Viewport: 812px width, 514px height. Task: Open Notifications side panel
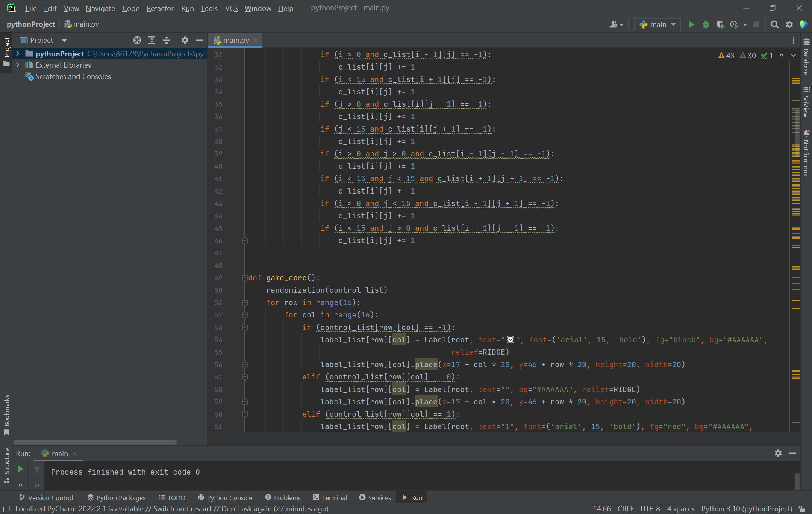click(806, 153)
